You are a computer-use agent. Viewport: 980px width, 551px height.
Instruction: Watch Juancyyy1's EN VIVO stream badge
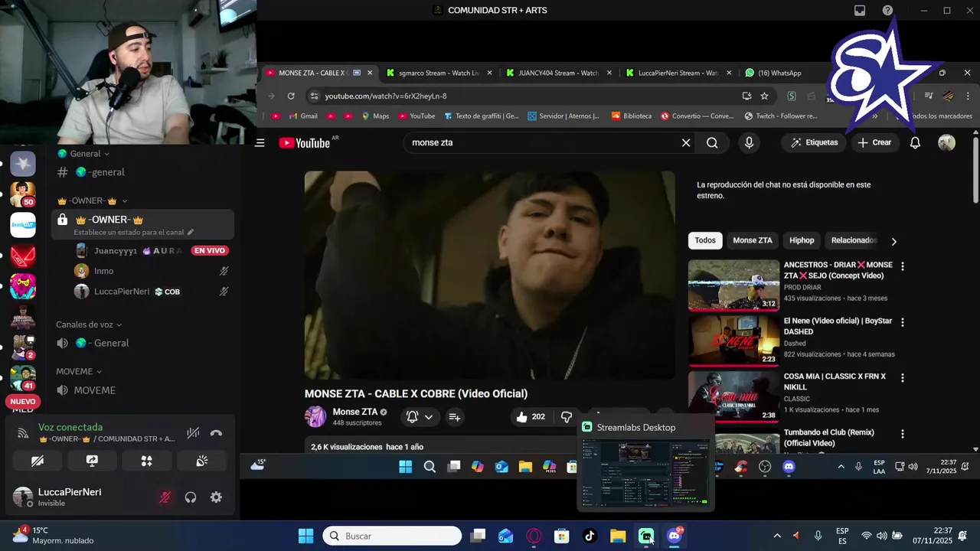pos(210,250)
